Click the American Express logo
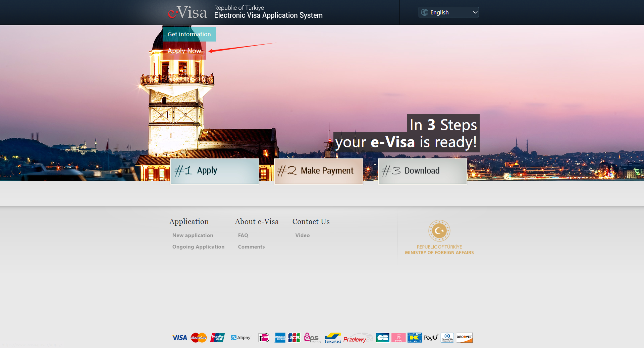The width and height of the screenshot is (644, 348). 280,338
